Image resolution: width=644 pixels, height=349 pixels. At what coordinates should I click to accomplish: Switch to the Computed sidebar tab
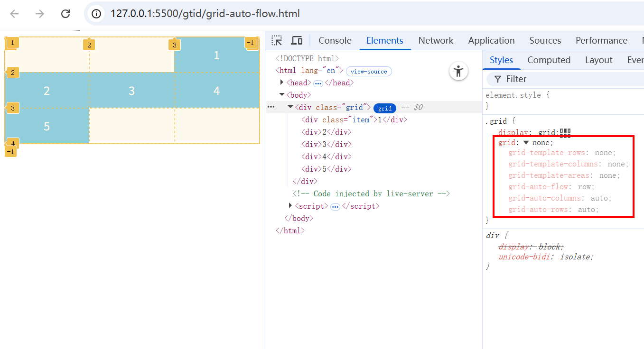(549, 60)
